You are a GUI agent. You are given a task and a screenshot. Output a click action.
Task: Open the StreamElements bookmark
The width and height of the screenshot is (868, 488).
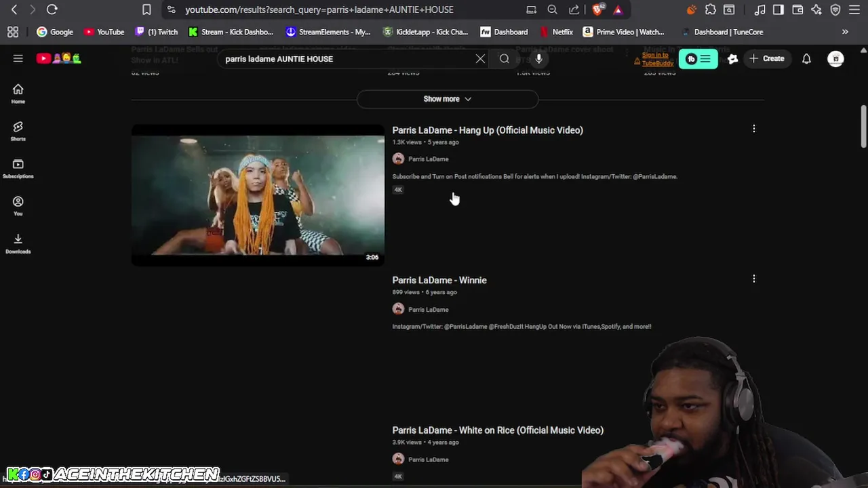[x=328, y=32]
